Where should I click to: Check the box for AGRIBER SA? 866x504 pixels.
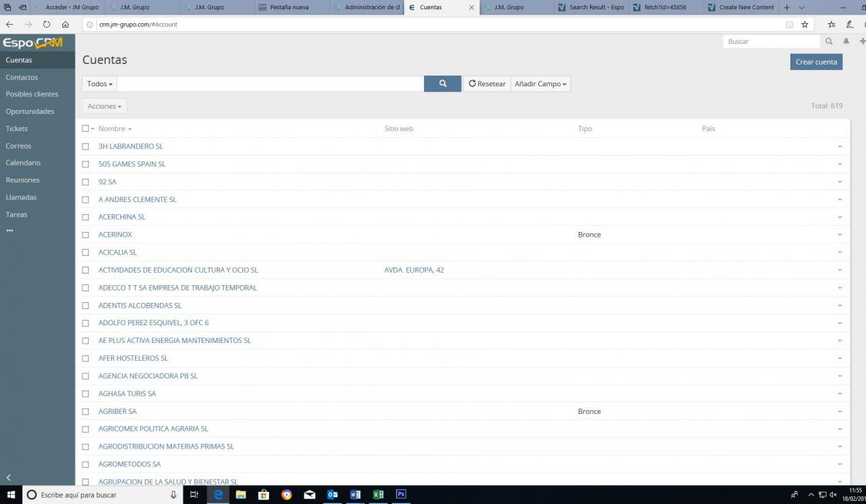point(85,412)
